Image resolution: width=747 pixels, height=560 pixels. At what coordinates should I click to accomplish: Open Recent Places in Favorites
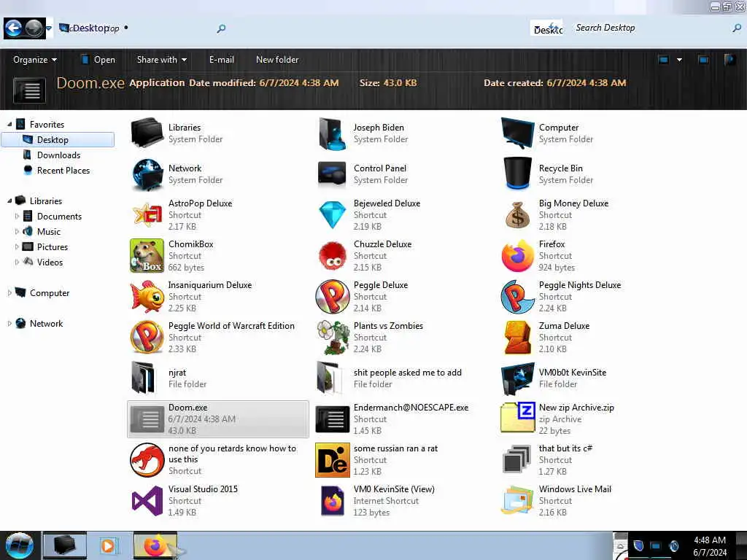coord(63,171)
